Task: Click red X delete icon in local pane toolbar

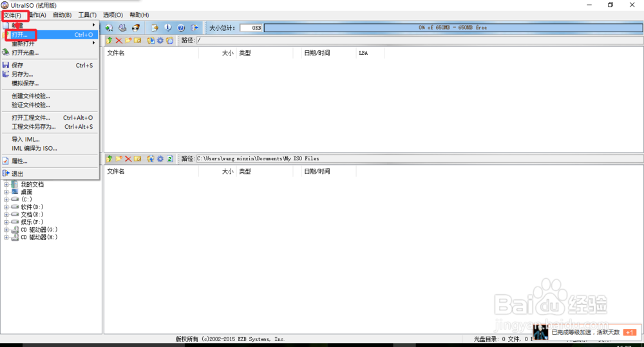Action: pyautogui.click(x=128, y=158)
